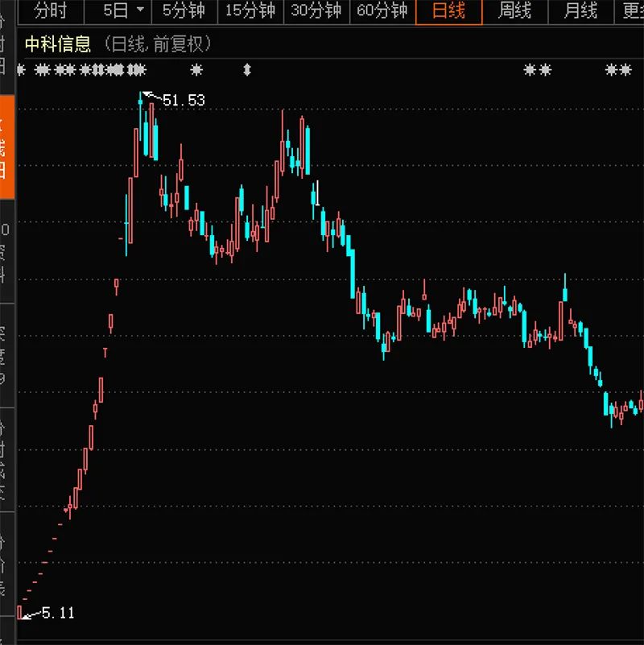View the 月线 monthly chart

coord(580,10)
